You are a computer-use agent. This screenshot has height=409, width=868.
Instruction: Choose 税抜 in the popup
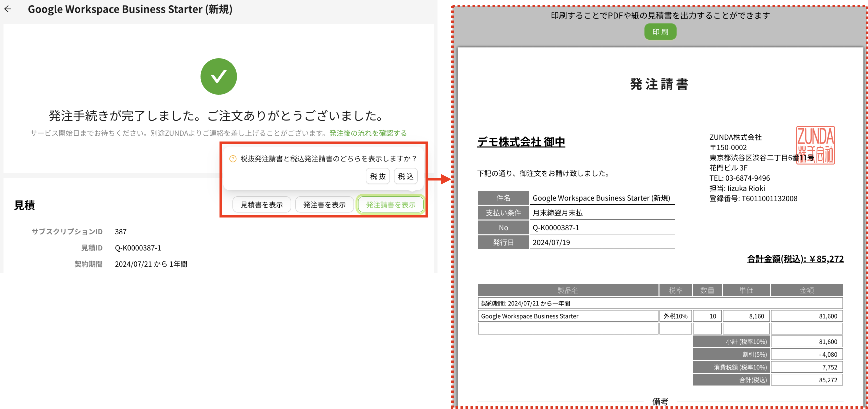378,176
